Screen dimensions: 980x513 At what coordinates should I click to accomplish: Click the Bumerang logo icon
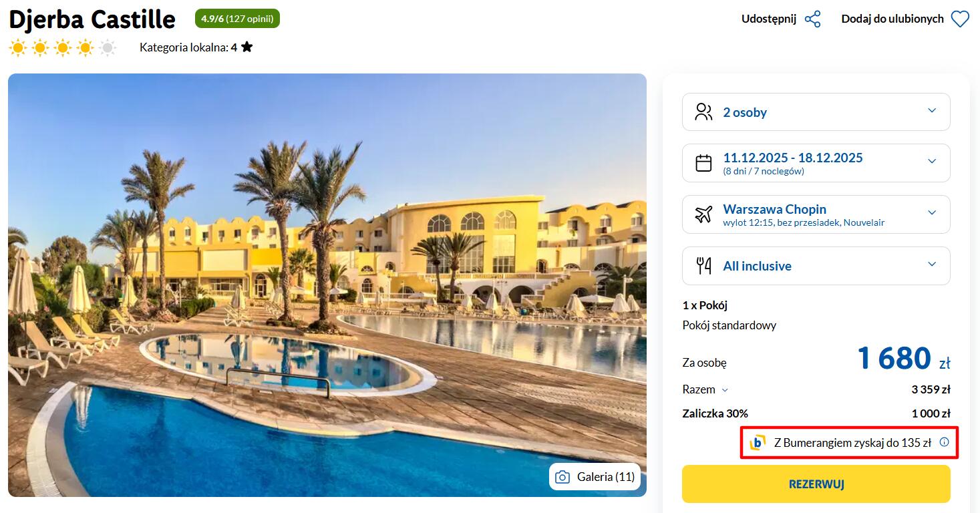tap(758, 442)
